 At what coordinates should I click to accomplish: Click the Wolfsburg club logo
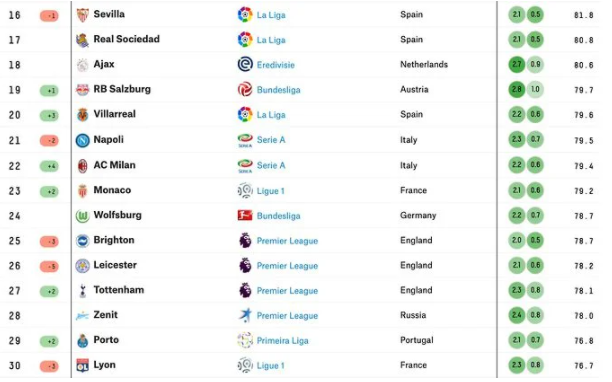tap(82, 216)
